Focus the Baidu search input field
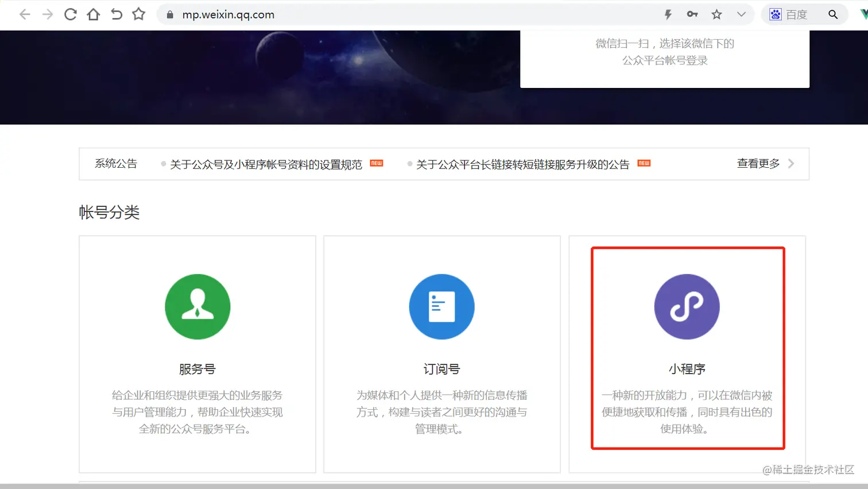868x489 pixels. coord(805,15)
